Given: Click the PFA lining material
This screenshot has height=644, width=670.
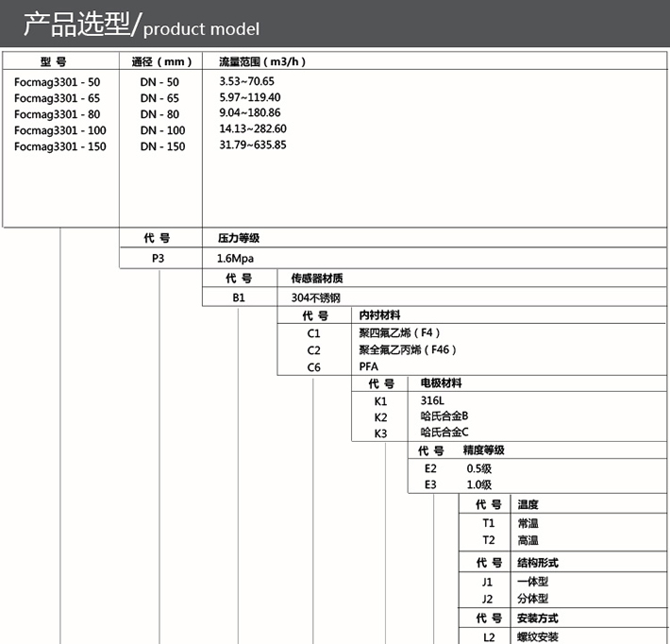Looking at the screenshot, I should coord(368,367).
